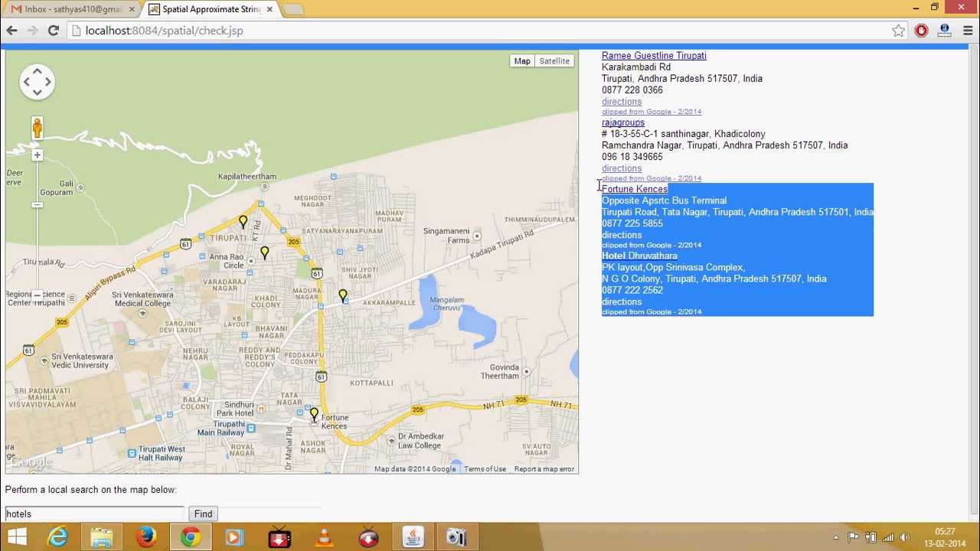Click the red Adblock extension icon
The height and width of the screenshot is (551, 980).
(921, 31)
